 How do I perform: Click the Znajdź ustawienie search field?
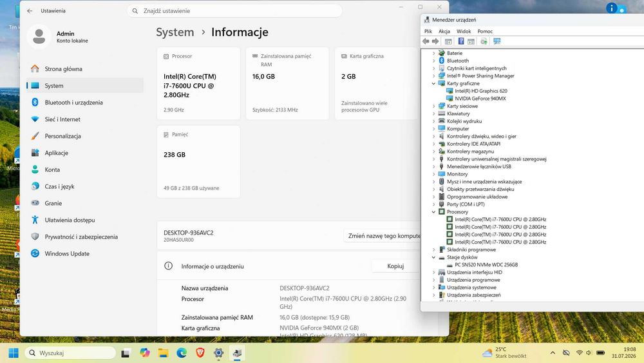coord(234,11)
